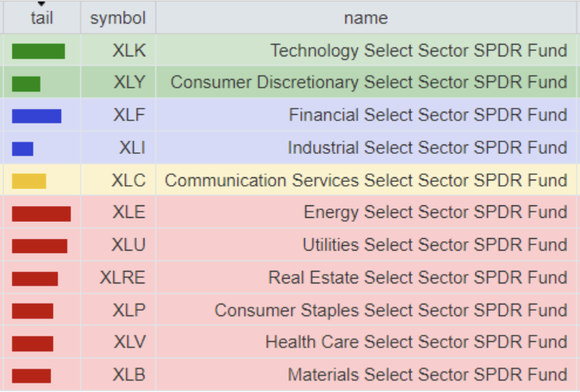Image resolution: width=580 pixels, height=392 pixels.
Task: Select Energy Select Sector SPDR Fund name
Action: tap(435, 213)
